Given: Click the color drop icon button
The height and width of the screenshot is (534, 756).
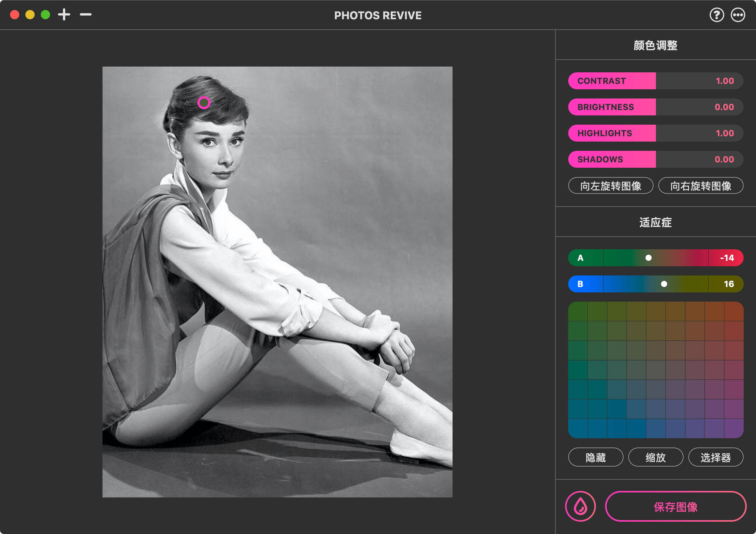Looking at the screenshot, I should pyautogui.click(x=580, y=506).
